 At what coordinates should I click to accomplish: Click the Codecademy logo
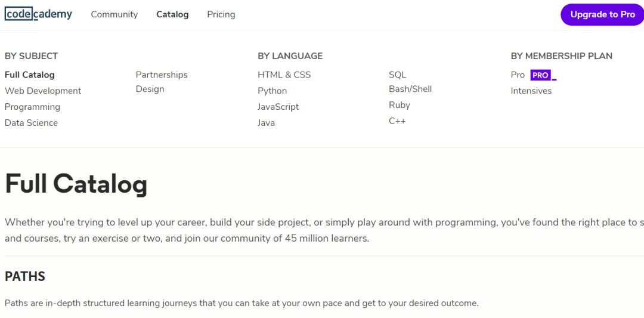point(38,14)
